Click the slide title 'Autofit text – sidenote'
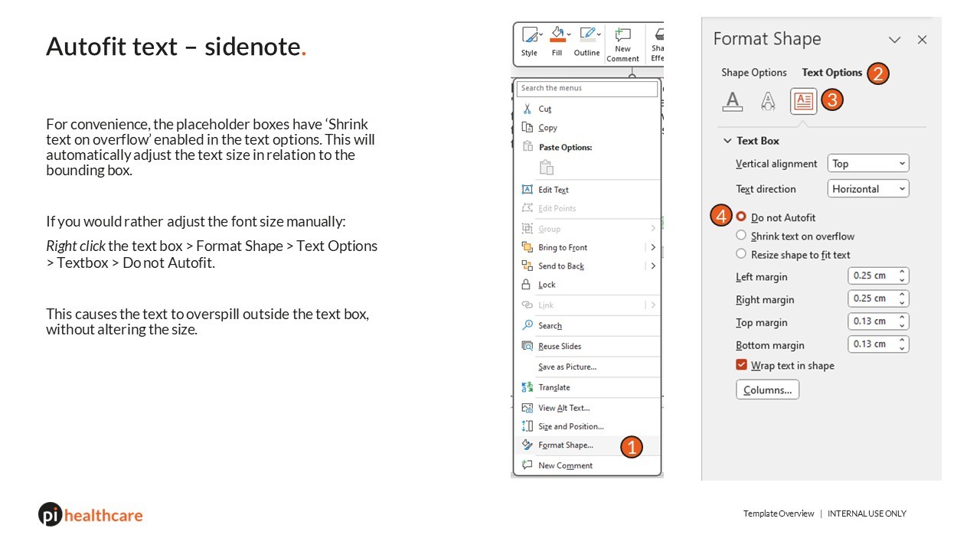 click(176, 47)
